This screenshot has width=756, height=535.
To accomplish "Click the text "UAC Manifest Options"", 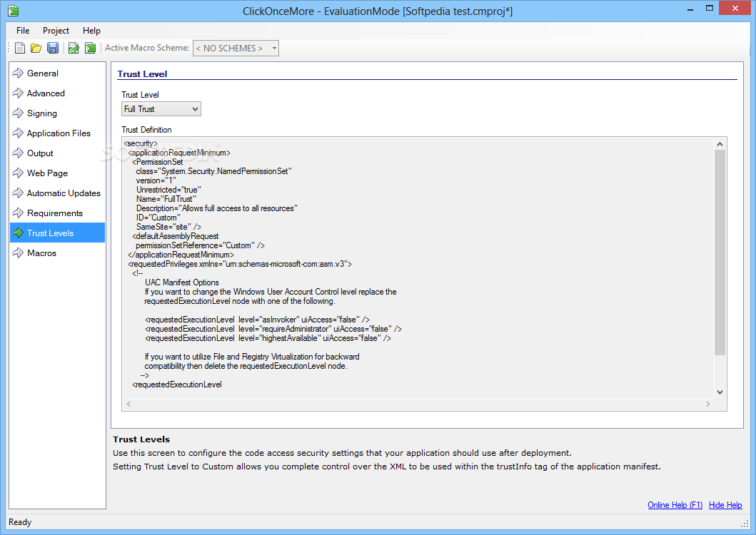I will 182,282.
